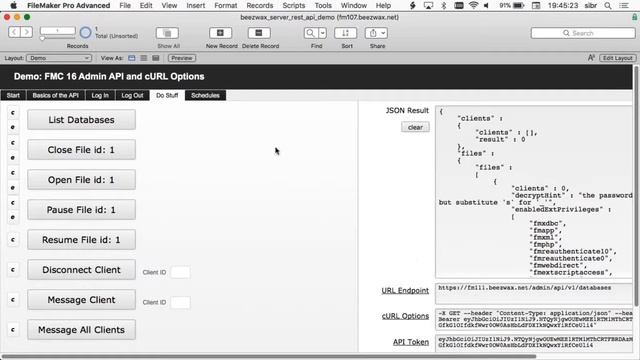The image size is (640, 360).
Task: Open the View menu
Action: (x=169, y=5)
